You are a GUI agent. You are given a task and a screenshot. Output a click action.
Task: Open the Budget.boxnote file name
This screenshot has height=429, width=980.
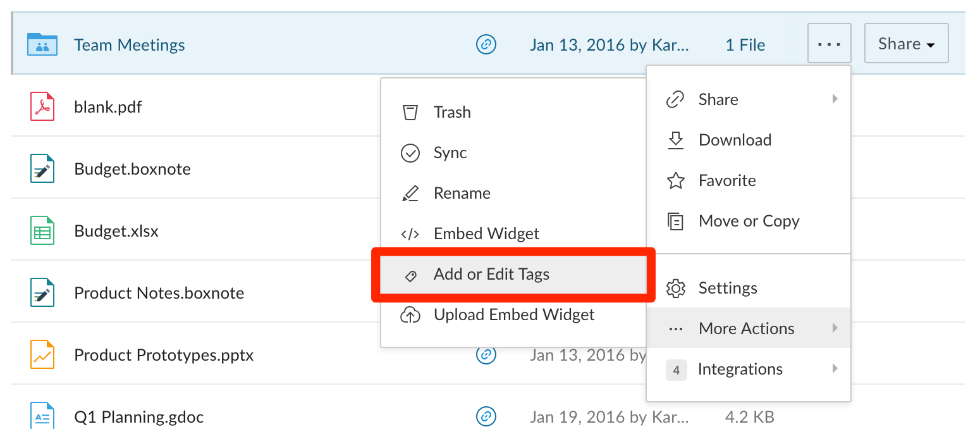coord(132,169)
